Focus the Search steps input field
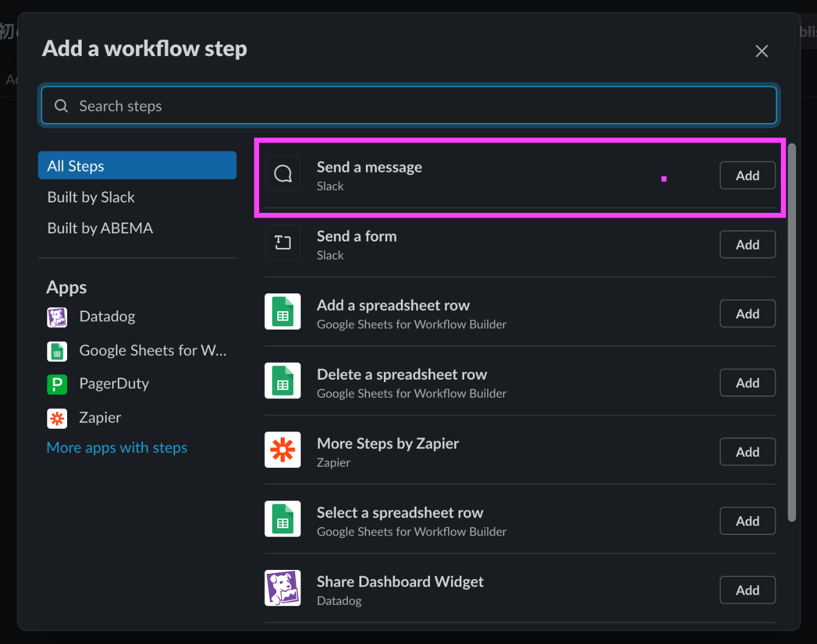 408,106
